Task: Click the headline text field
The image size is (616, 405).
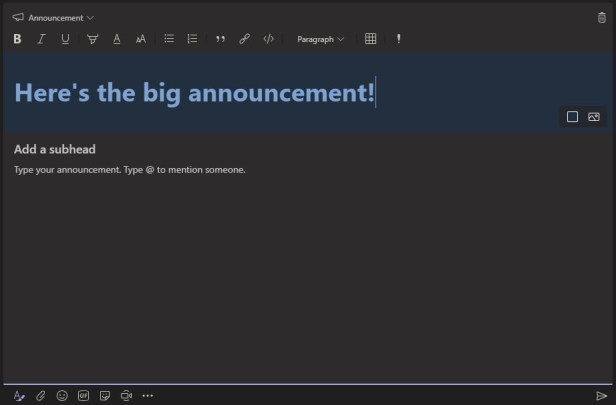Action: click(308, 93)
